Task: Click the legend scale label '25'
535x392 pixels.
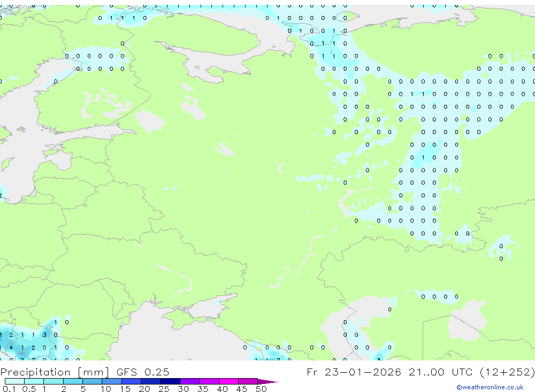Action: pyautogui.click(x=164, y=389)
